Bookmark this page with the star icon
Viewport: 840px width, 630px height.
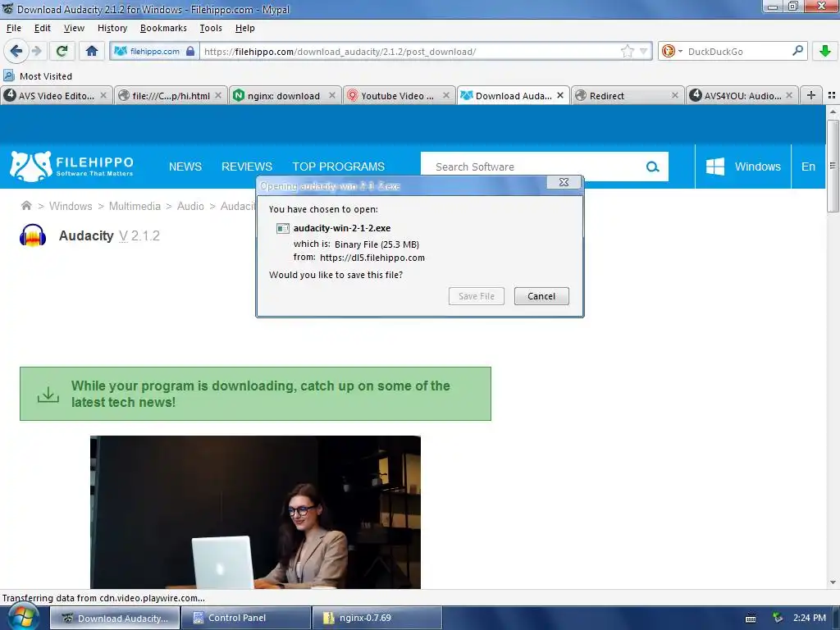pos(628,51)
